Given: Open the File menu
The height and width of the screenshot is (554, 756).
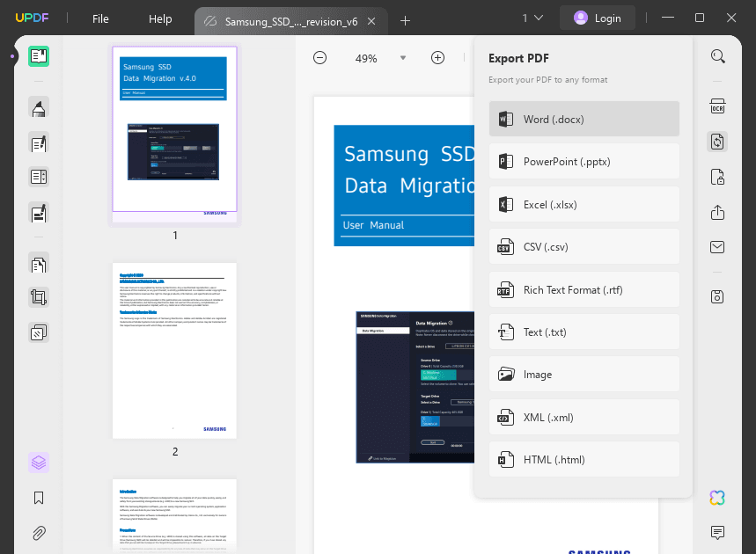Looking at the screenshot, I should pyautogui.click(x=100, y=18).
